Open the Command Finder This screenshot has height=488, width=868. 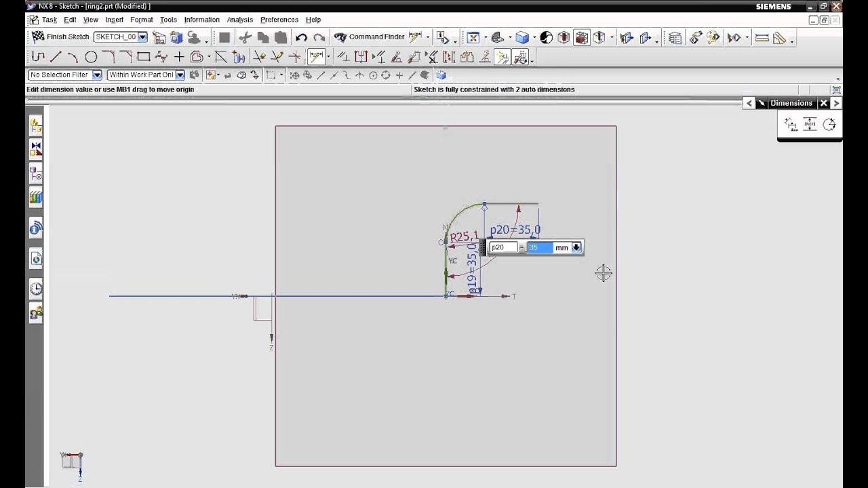coord(370,37)
